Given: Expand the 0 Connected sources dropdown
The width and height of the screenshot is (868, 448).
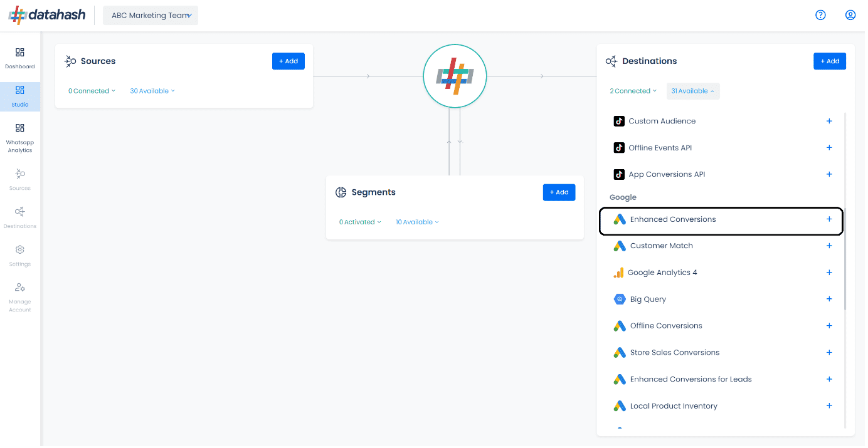Looking at the screenshot, I should (x=92, y=91).
